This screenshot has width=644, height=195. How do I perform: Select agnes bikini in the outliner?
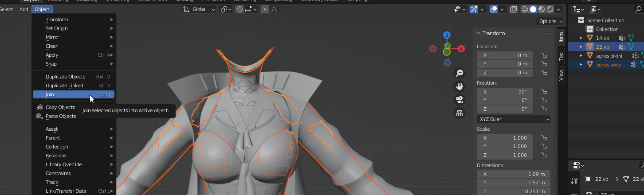click(x=609, y=56)
